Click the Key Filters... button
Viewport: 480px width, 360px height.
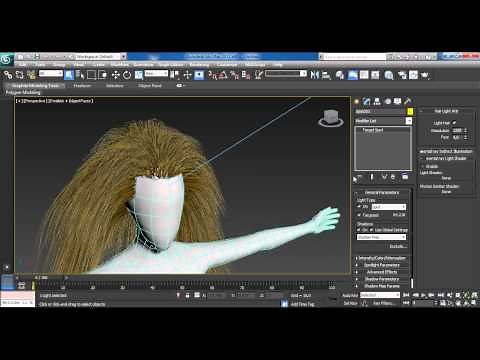tap(384, 303)
